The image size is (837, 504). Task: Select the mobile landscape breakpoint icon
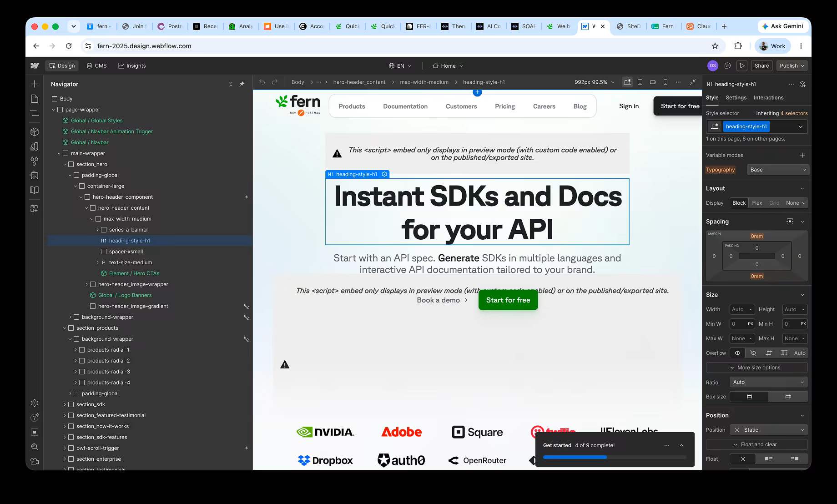point(653,82)
